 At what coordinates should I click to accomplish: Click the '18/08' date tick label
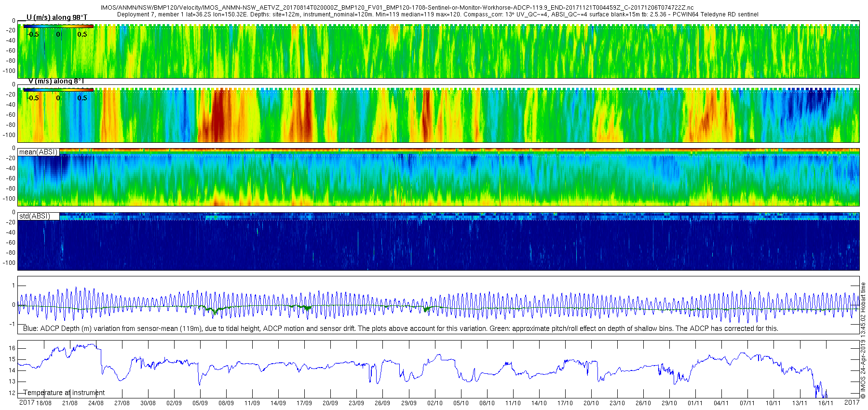point(44,403)
